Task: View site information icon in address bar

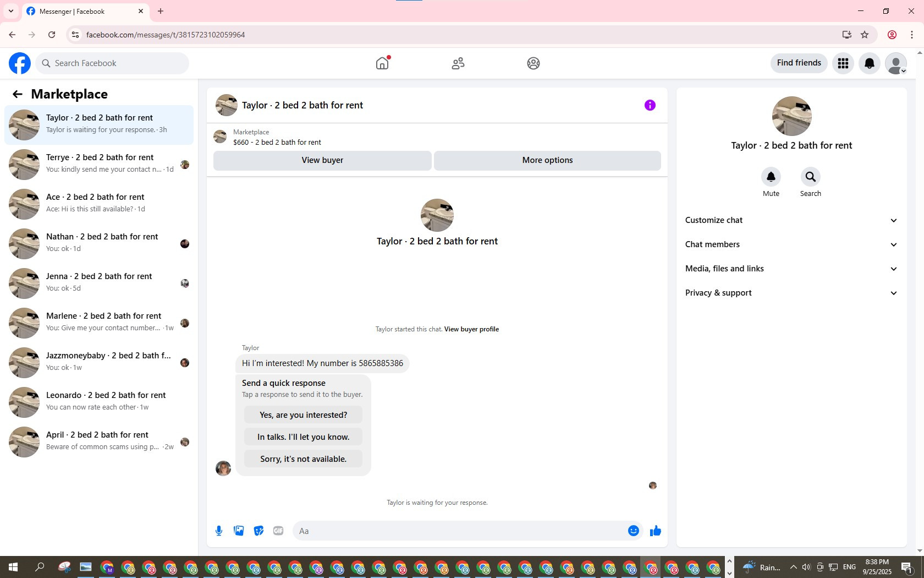Action: tap(75, 35)
